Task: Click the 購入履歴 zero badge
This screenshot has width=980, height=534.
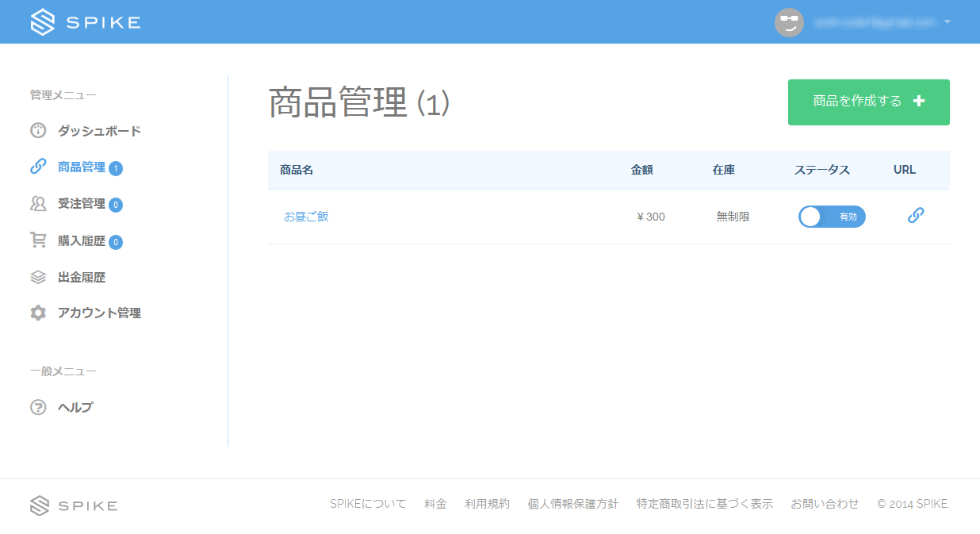Action: 116,242
